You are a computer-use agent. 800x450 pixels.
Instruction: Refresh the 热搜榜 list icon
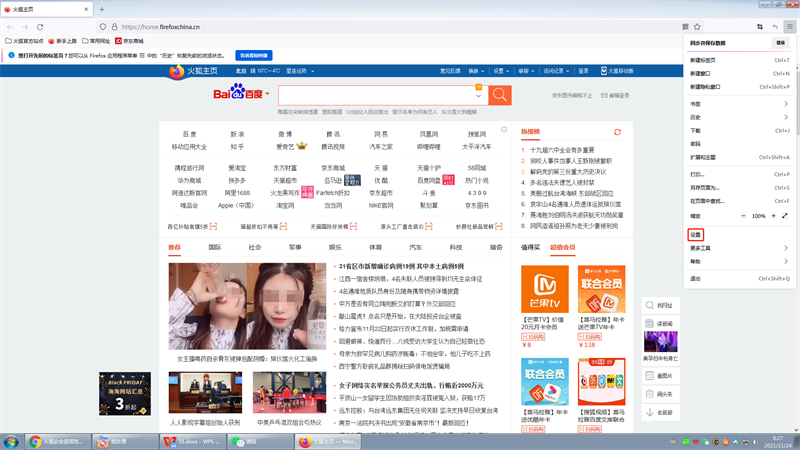(x=617, y=132)
